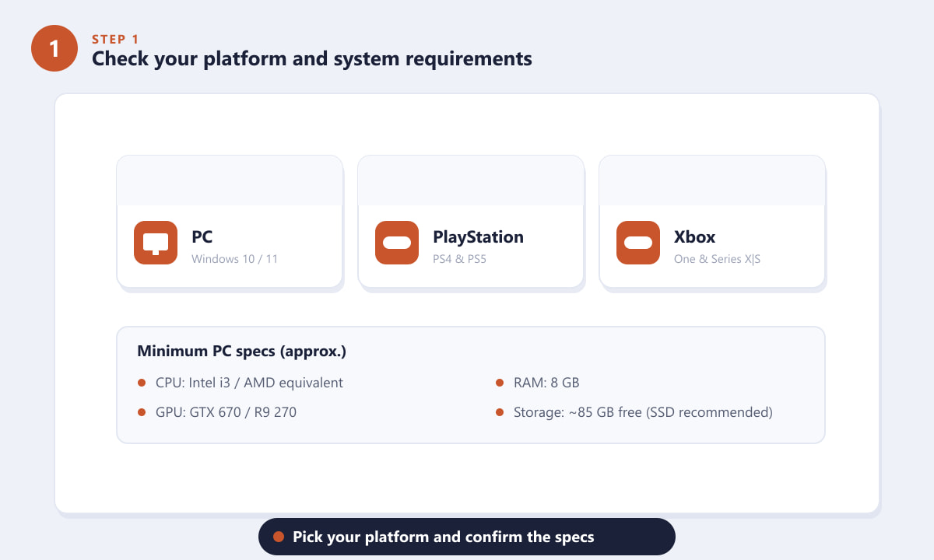The height and width of the screenshot is (560, 934).
Task: Click the PlayStation controller icon
Action: [397, 243]
